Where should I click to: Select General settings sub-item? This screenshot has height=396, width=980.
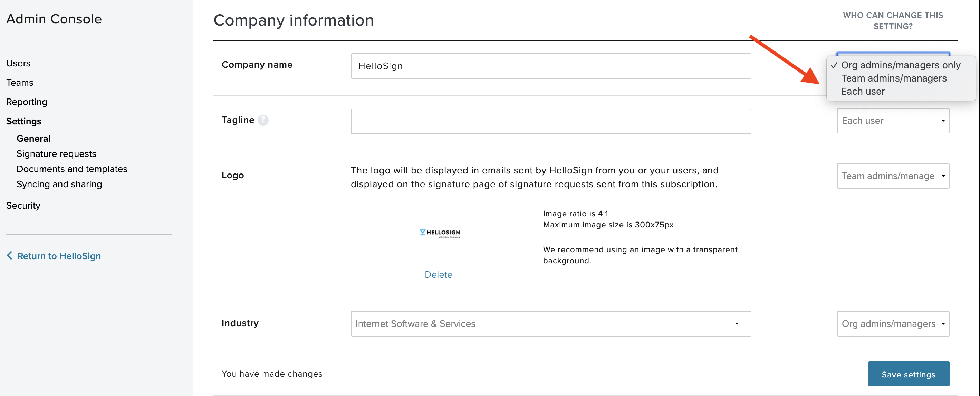(x=33, y=139)
